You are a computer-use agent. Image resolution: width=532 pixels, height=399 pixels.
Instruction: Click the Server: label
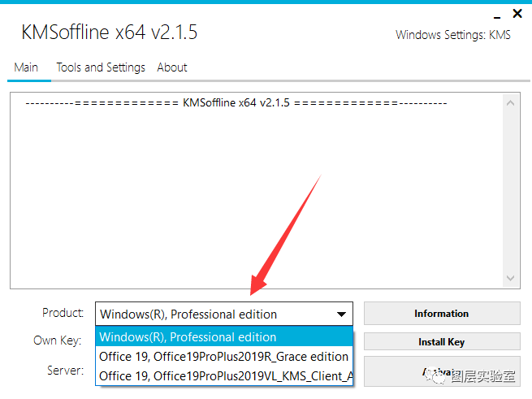coord(66,370)
